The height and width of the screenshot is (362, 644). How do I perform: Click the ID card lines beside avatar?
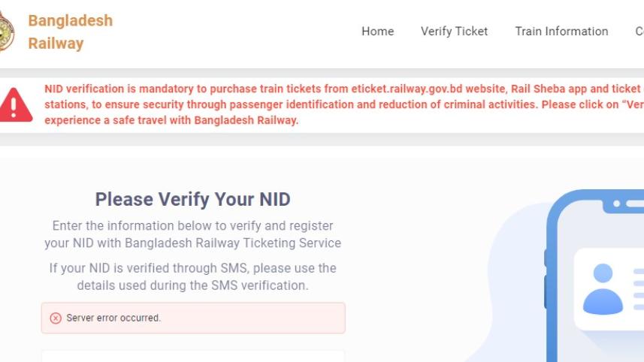[x=638, y=289]
